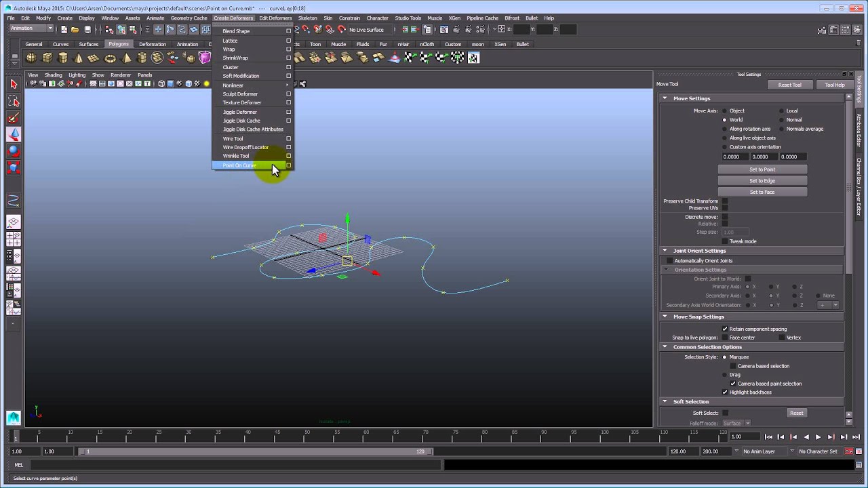Create a polygon cone from shelf
The image size is (868, 488).
[x=79, y=58]
